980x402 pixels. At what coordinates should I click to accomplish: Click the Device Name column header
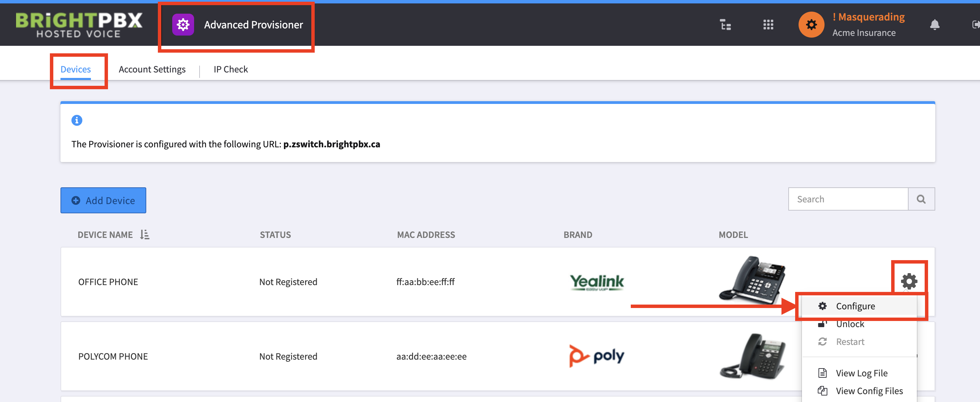105,235
